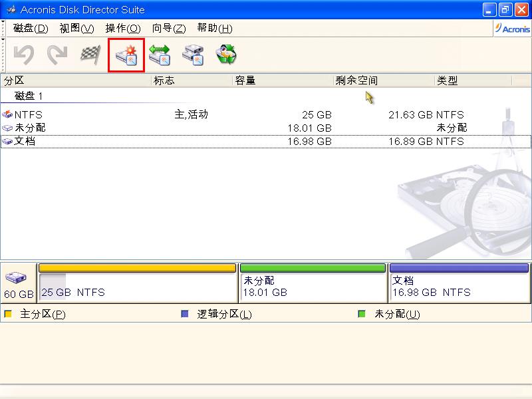This screenshot has width=532, height=399.
Task: Click the 磁盘 1 group header row
Action: click(x=40, y=97)
